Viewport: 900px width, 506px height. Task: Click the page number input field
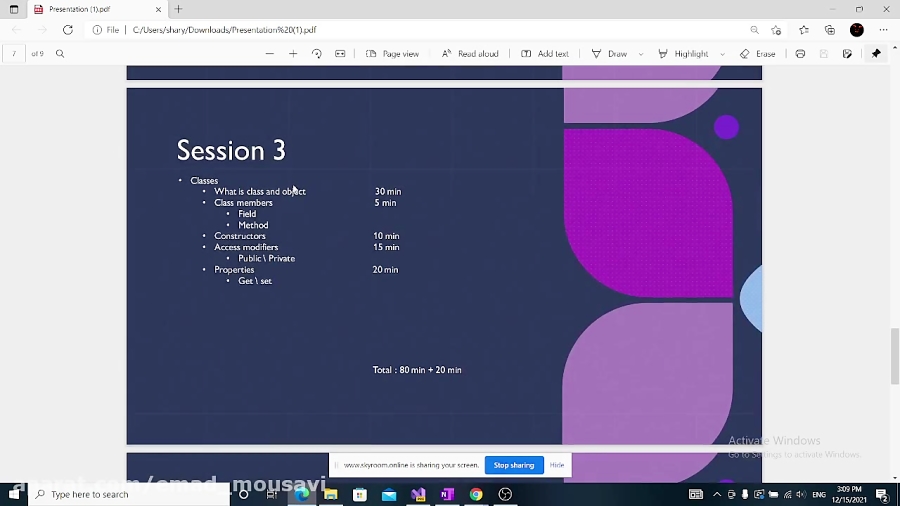(x=15, y=54)
